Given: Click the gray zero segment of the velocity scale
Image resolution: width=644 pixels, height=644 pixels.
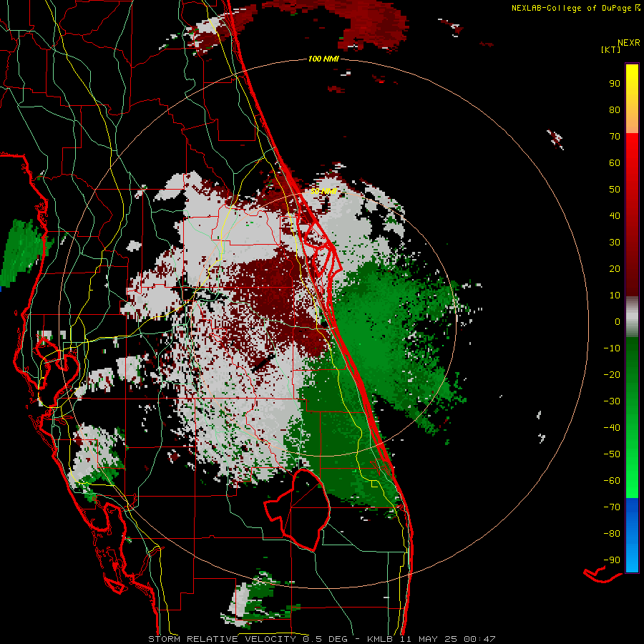Looking at the screenshot, I should (632, 317).
